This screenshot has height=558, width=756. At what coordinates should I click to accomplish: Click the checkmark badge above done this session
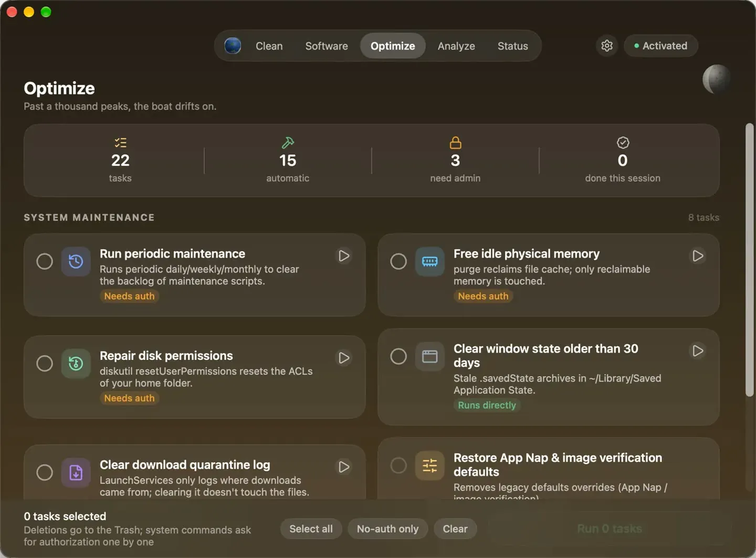point(623,142)
